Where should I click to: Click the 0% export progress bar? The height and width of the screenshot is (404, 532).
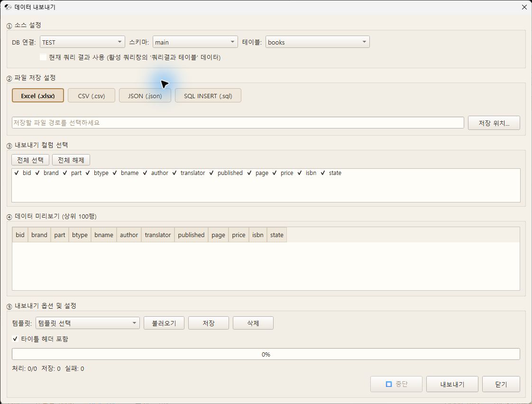click(266, 354)
